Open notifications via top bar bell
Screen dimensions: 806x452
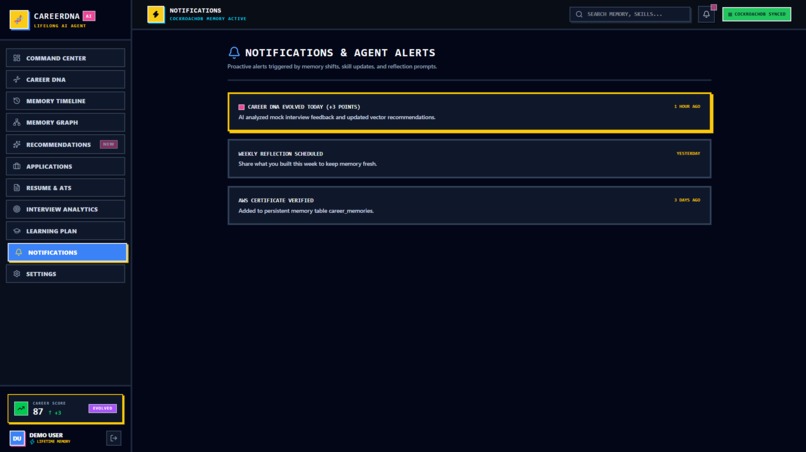tap(706, 14)
